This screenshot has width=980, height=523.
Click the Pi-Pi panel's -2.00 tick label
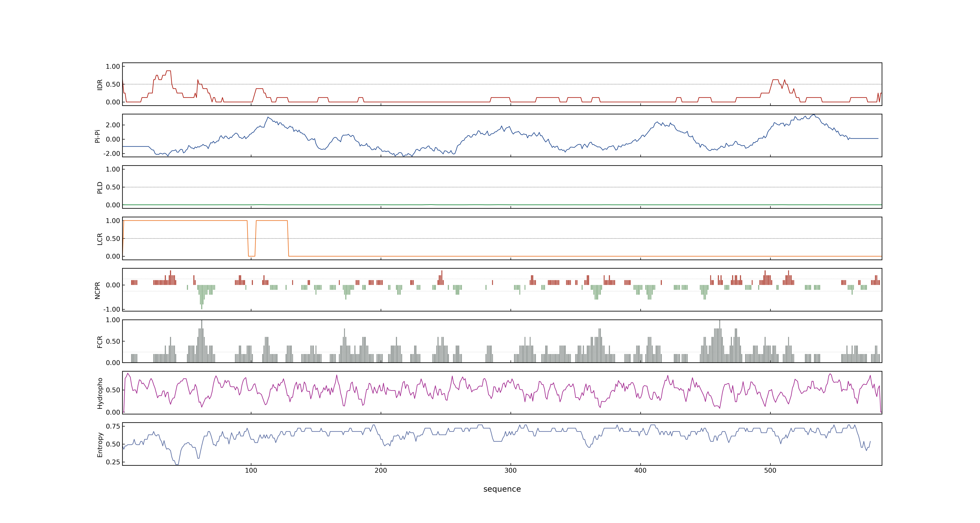(111, 153)
